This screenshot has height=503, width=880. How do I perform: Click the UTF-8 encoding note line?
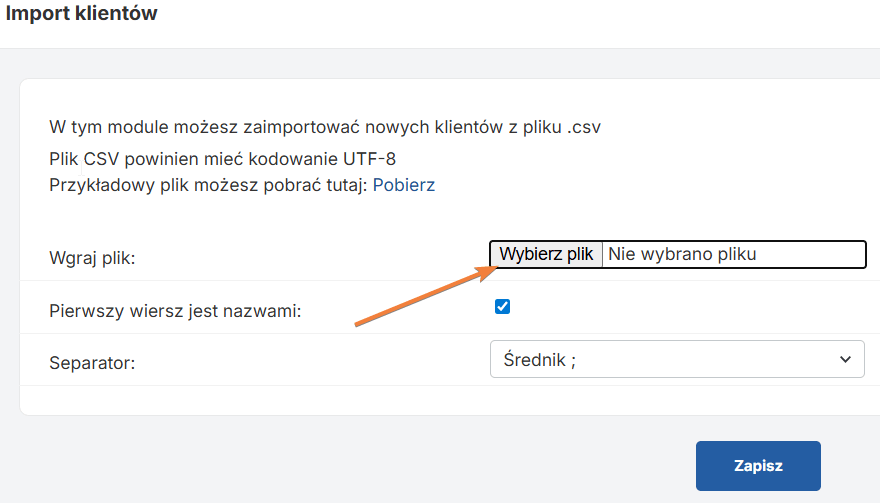pyautogui.click(x=222, y=159)
